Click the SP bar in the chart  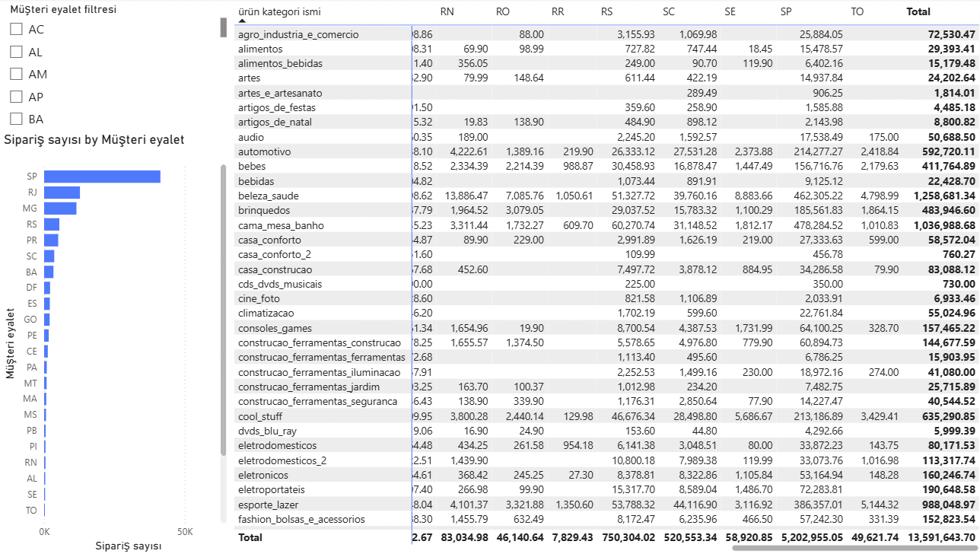point(102,177)
